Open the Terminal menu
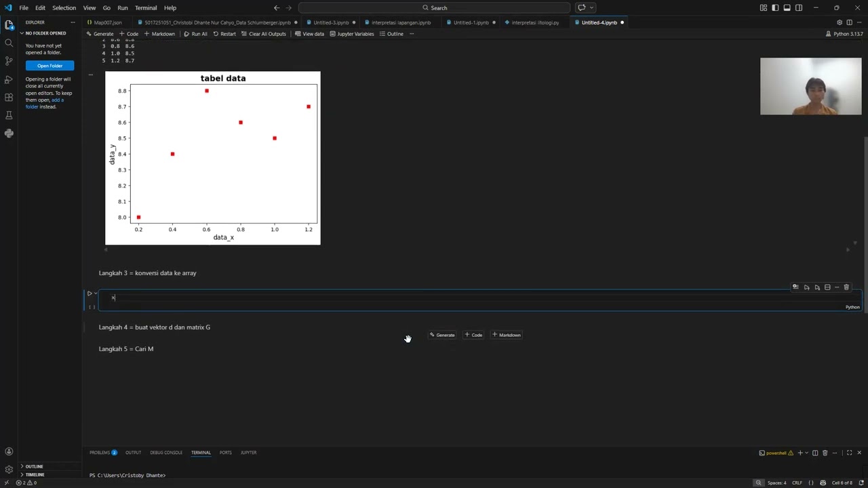The height and width of the screenshot is (488, 868). tap(146, 8)
